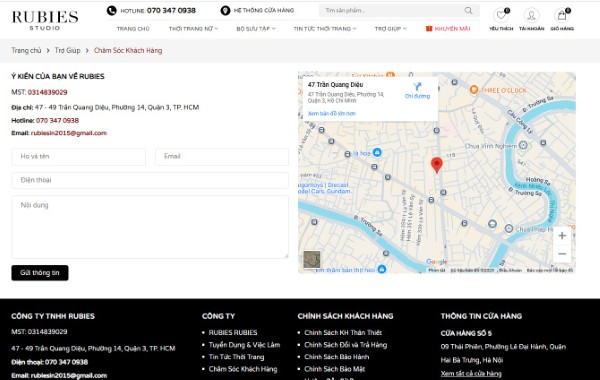The width and height of the screenshot is (600, 380).
Task: Open Trang Chủ menu item
Action: (x=133, y=29)
